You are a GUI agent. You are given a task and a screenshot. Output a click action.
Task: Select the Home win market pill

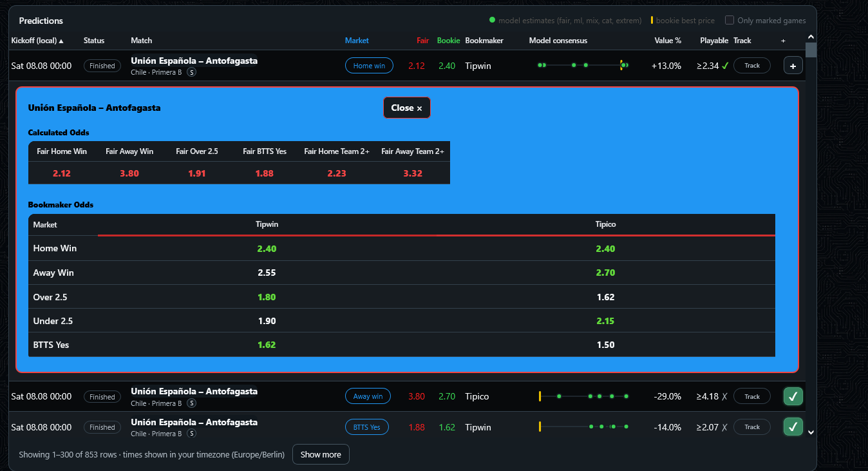tap(369, 66)
